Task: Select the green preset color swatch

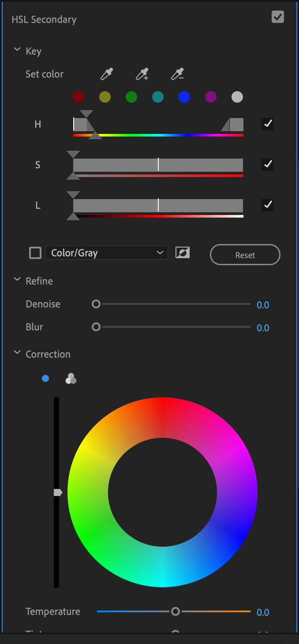Action: tap(131, 97)
